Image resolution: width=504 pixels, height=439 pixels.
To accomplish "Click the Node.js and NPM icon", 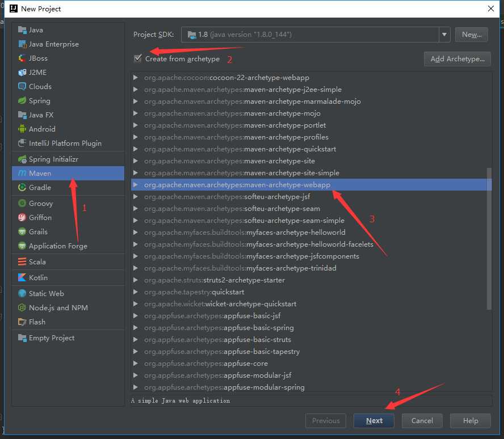I will click(x=22, y=307).
